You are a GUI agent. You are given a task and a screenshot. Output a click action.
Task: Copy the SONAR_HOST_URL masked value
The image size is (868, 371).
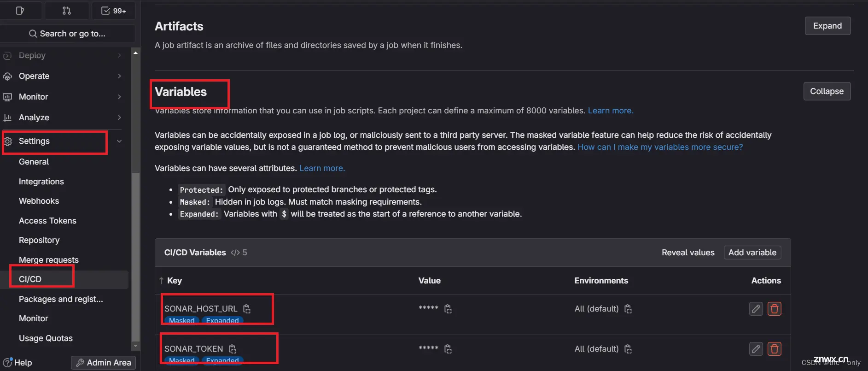pos(448,309)
